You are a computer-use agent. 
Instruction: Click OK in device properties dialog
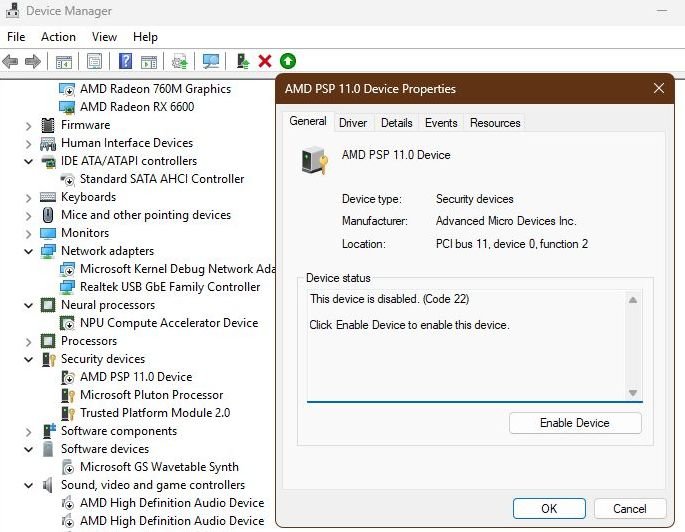click(x=549, y=508)
